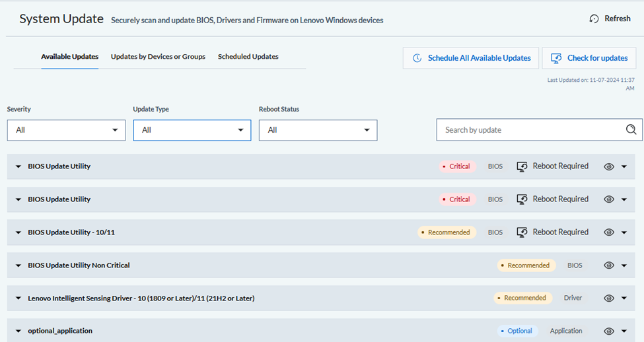
Task: Click BIOS Update Utility Non Critical title
Action: coord(79,265)
